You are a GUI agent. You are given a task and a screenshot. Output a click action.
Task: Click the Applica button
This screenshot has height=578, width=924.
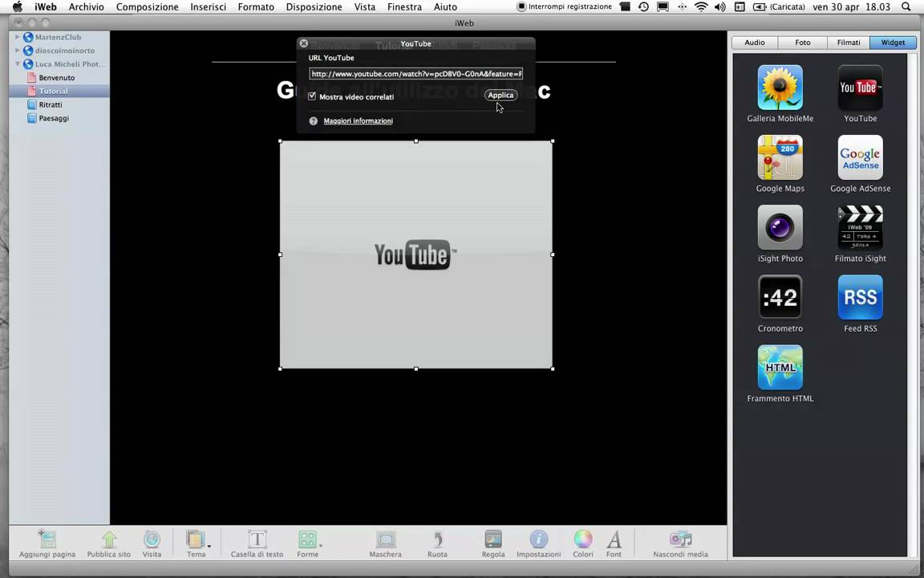coord(500,95)
